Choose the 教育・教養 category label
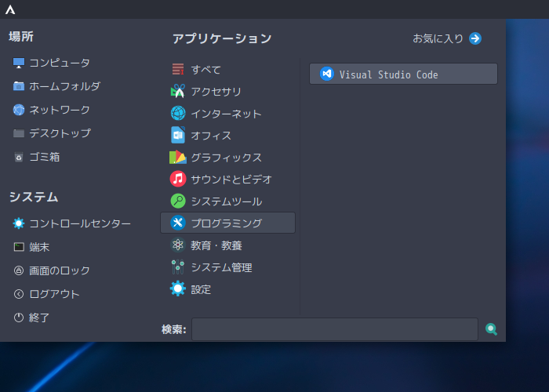 216,245
